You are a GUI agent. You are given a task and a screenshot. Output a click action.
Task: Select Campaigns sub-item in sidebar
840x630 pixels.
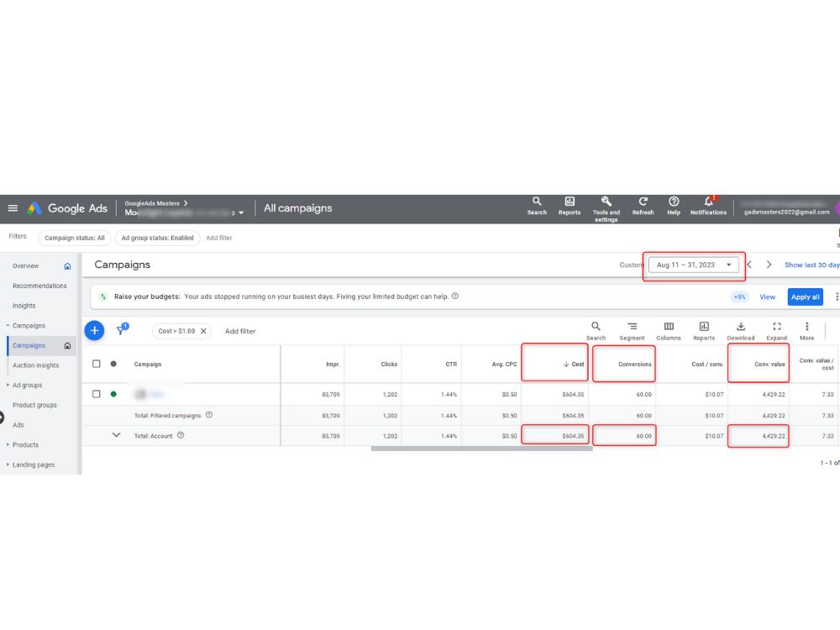click(29, 345)
